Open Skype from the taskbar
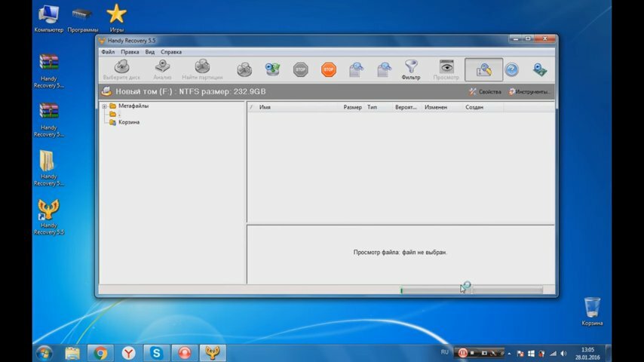Screen dimensions: 644x362 tap(157, 353)
